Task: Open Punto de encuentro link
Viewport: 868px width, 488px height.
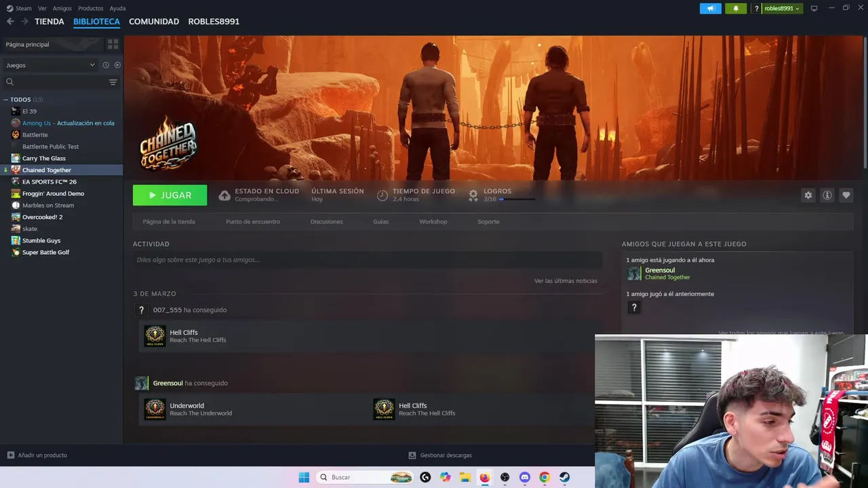Action: click(x=253, y=222)
